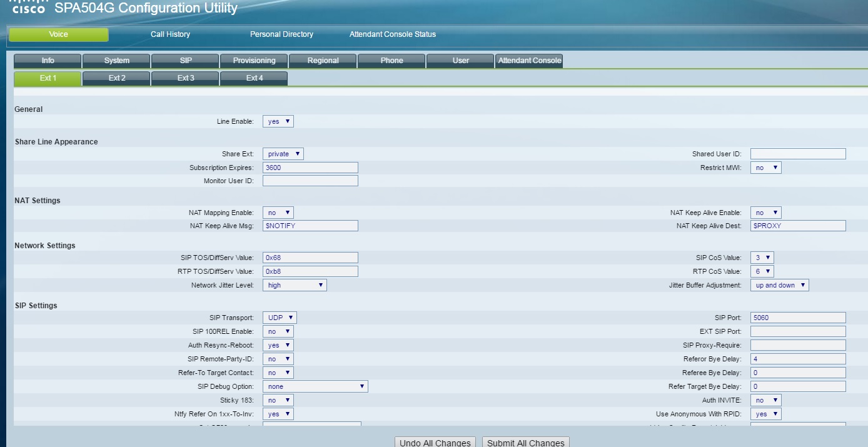The width and height of the screenshot is (868, 447).
Task: Open the RTP CoS Value dropdown
Action: (762, 271)
